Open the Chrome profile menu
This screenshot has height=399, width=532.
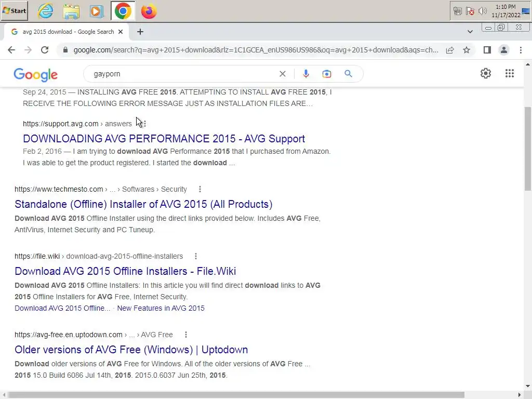pyautogui.click(x=504, y=50)
